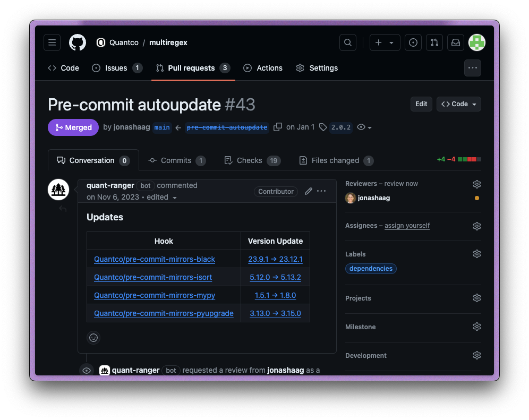Open the user avatar menu
This screenshot has height=420, width=529.
(x=477, y=42)
